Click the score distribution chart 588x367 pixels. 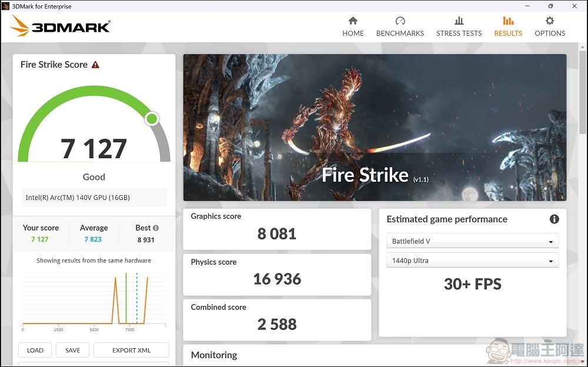[93, 302]
